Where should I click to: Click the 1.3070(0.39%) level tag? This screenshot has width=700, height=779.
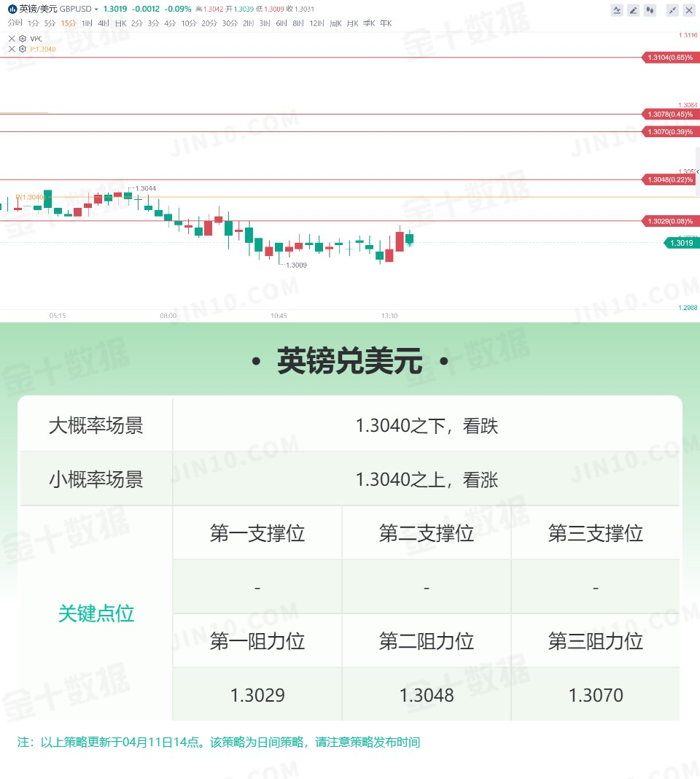669,132
